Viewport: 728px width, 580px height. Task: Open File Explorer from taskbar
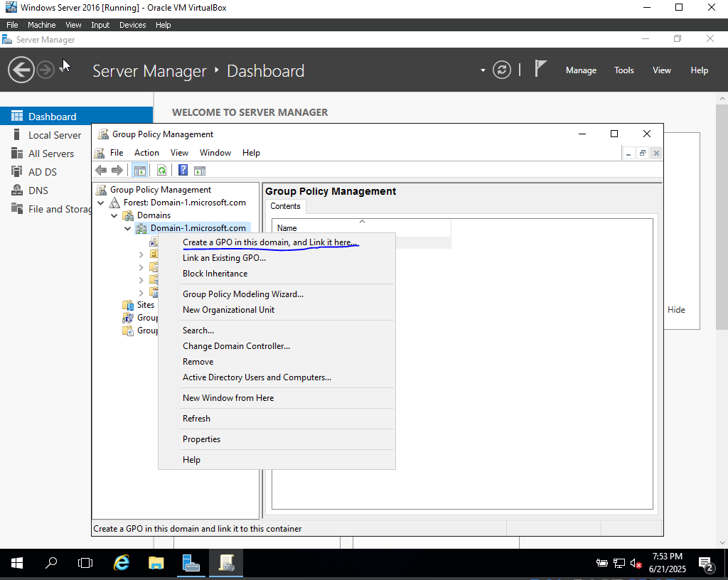click(x=156, y=563)
